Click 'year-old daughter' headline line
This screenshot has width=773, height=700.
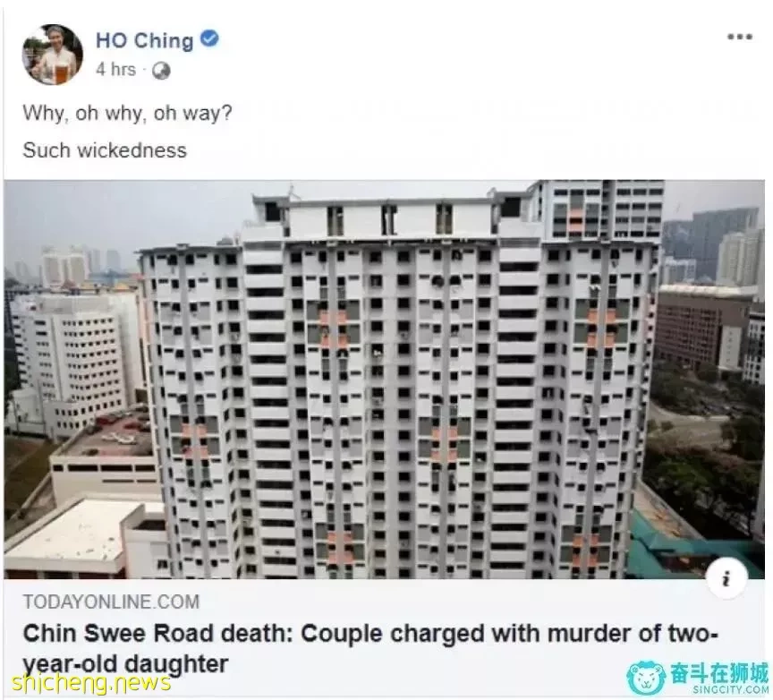pyautogui.click(x=125, y=664)
